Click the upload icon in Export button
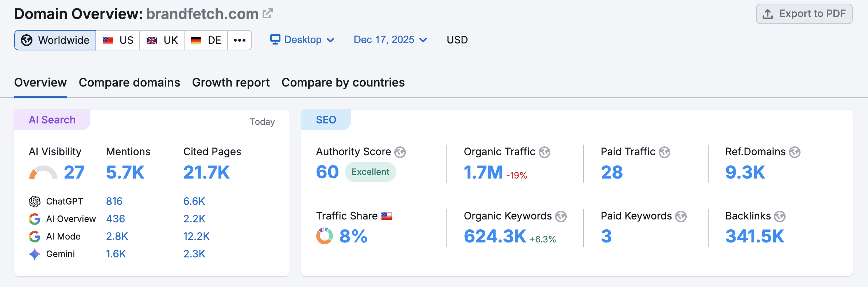 [768, 14]
